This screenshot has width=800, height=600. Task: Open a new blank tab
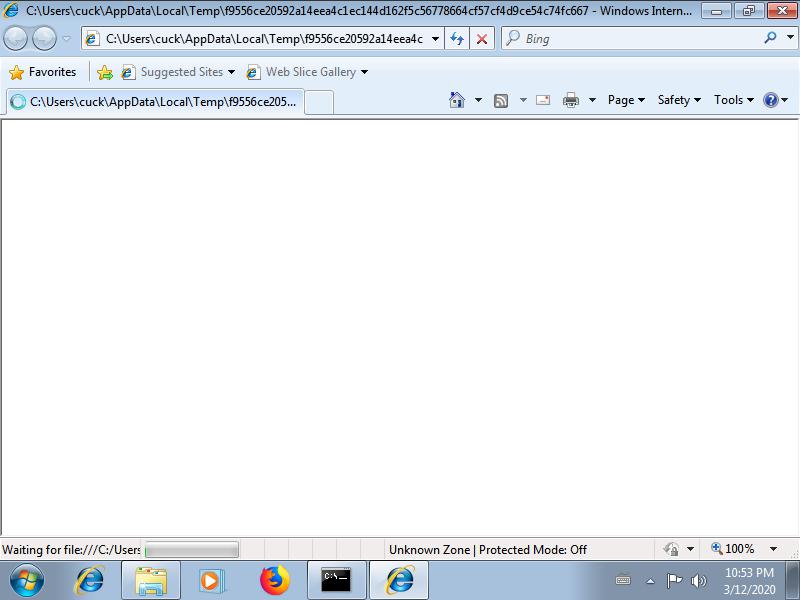(x=319, y=102)
